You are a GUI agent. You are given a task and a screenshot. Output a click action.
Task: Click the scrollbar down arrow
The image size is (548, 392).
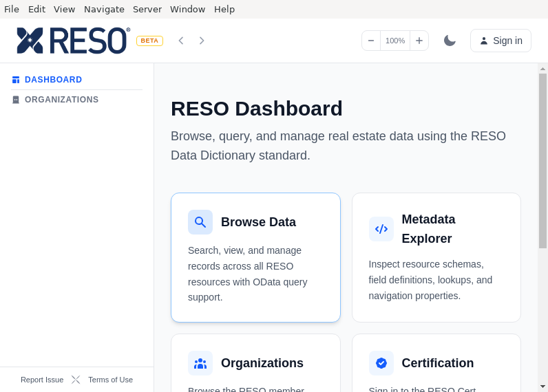point(542,386)
